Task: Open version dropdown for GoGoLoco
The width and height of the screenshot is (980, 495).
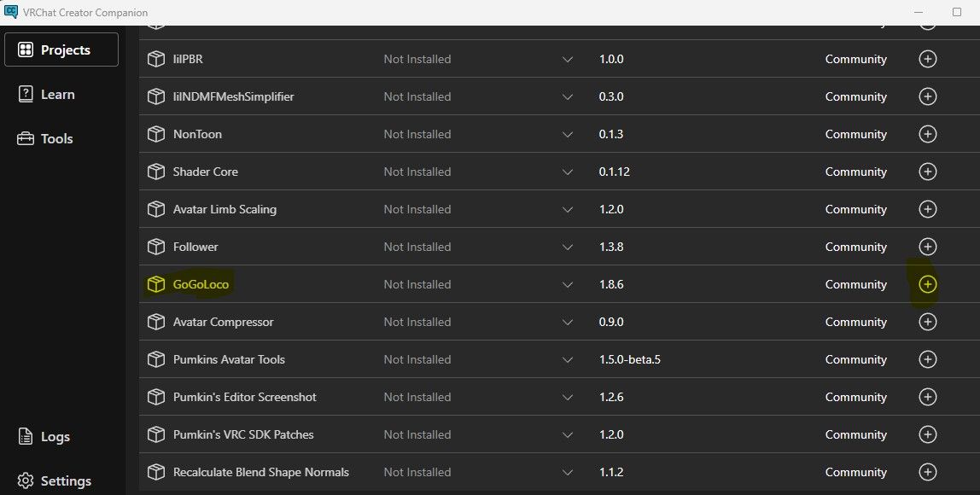Action: pos(567,284)
